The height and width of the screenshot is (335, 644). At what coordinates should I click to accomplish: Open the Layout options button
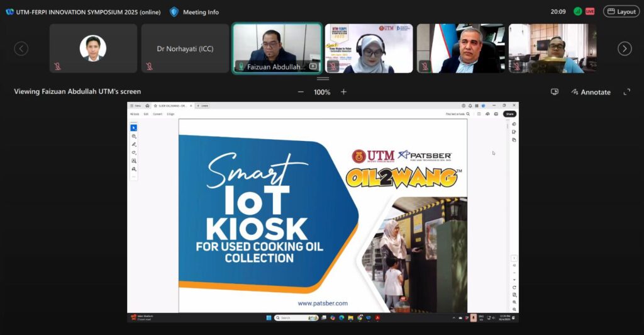point(621,11)
